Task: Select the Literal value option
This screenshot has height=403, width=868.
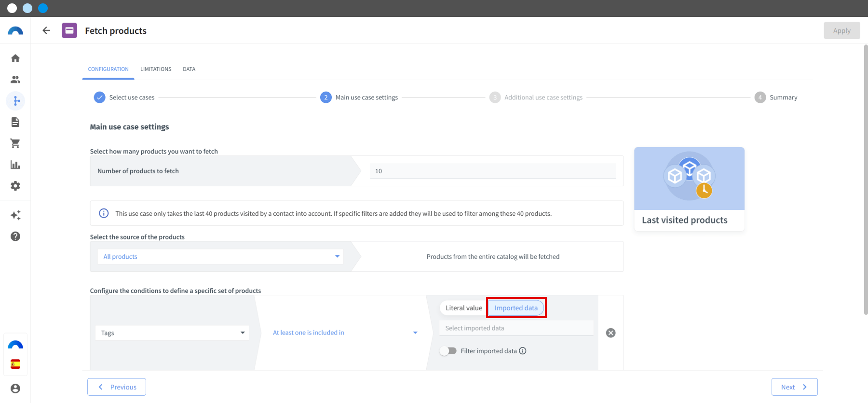Action: pos(464,308)
